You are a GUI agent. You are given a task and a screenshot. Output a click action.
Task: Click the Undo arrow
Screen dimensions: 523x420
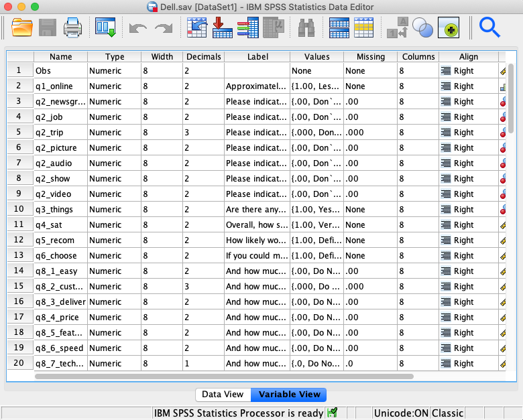(137, 28)
